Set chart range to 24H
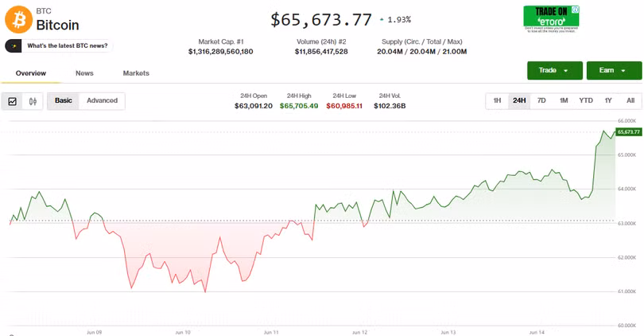Image resolution: width=644 pixels, height=336 pixels. point(519,101)
